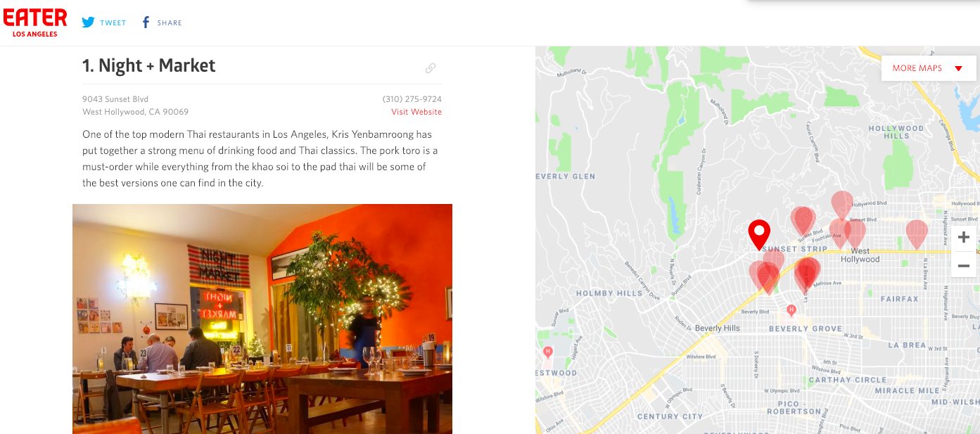Screen dimensions: 980x434
Task: Select the bright red active map pin
Action: pyautogui.click(x=759, y=235)
